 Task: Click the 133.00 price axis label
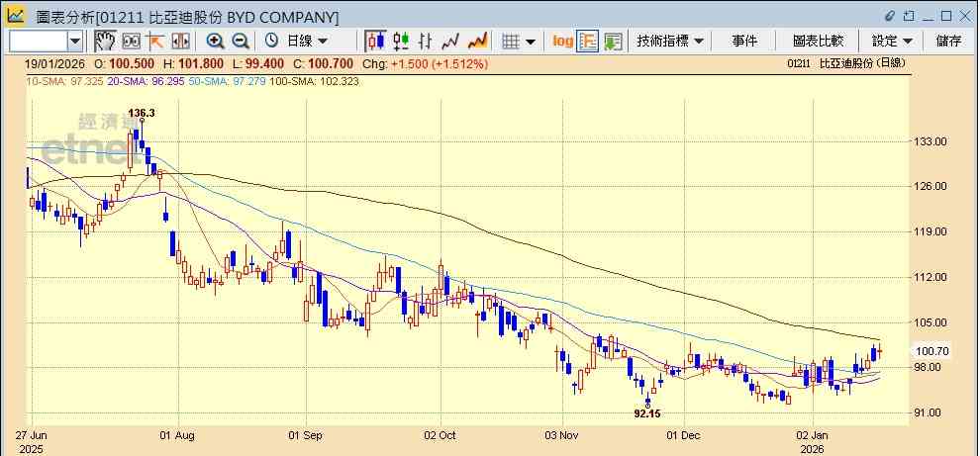931,141
